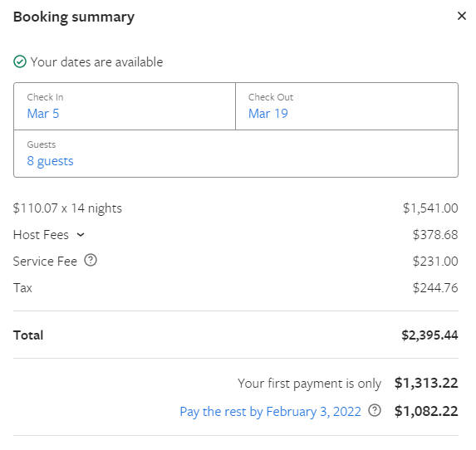Click the Host Fees label
The height and width of the screenshot is (450, 476).
pyautogui.click(x=41, y=235)
